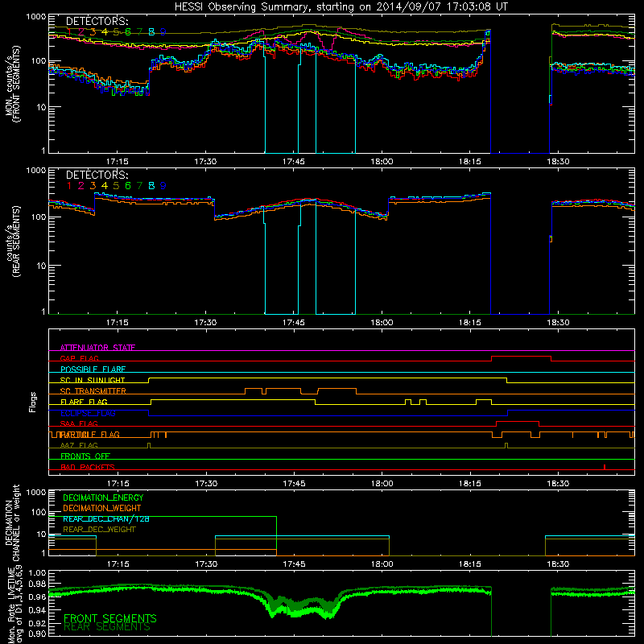Select detector '2' legend number in rear panel
This screenshot has height=644, width=644.
coord(81,186)
